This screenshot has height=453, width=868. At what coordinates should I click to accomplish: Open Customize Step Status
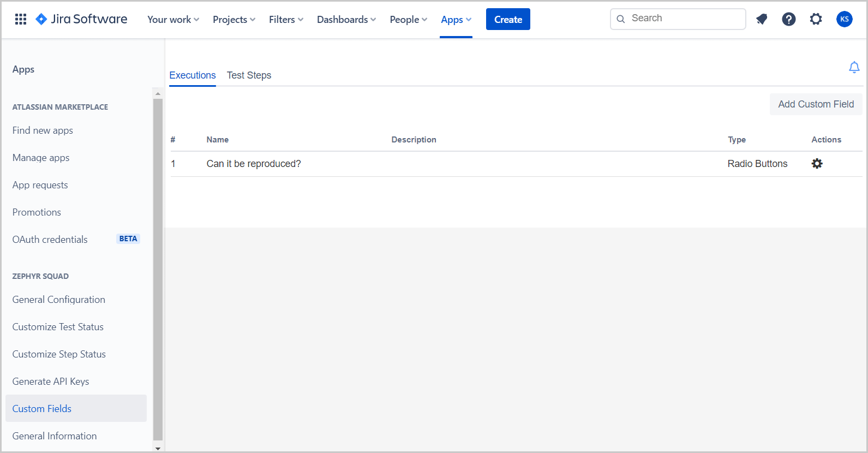pyautogui.click(x=59, y=354)
